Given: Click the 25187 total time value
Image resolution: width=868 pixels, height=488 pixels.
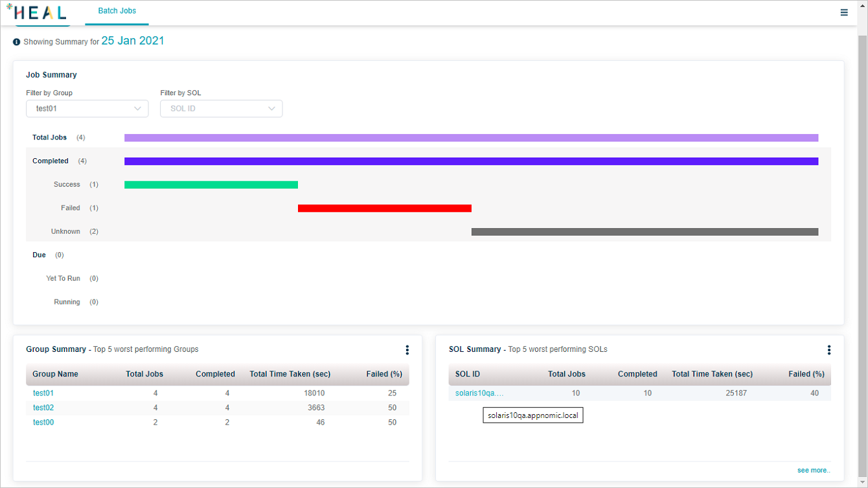Looking at the screenshot, I should pyautogui.click(x=737, y=393).
